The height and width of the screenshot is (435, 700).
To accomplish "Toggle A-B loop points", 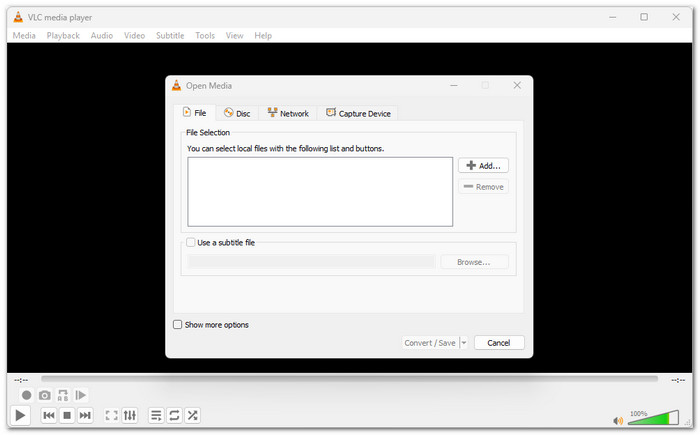I will tap(63, 395).
